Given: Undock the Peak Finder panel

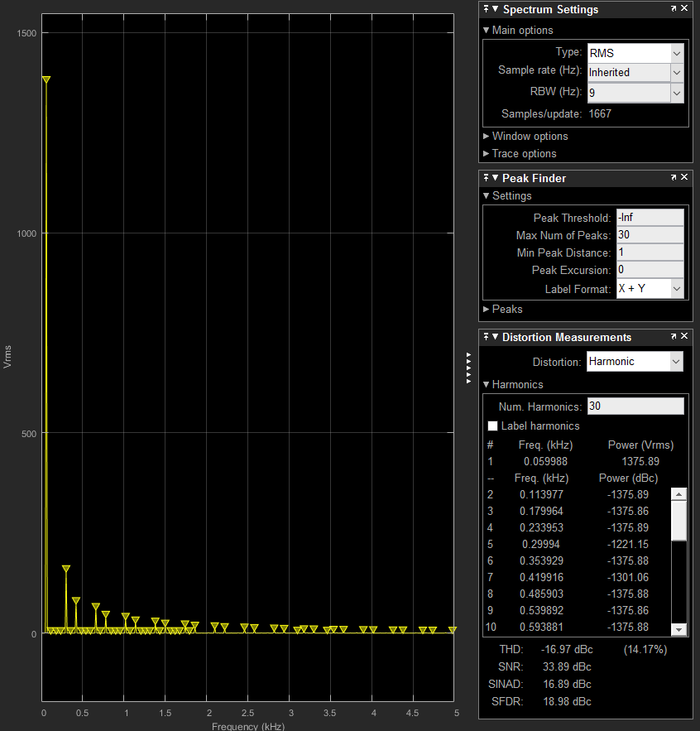Looking at the screenshot, I should coord(674,178).
